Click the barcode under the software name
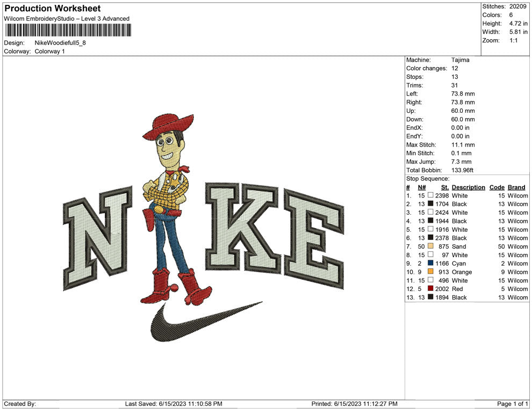This screenshot has width=532, height=409. [x=68, y=30]
